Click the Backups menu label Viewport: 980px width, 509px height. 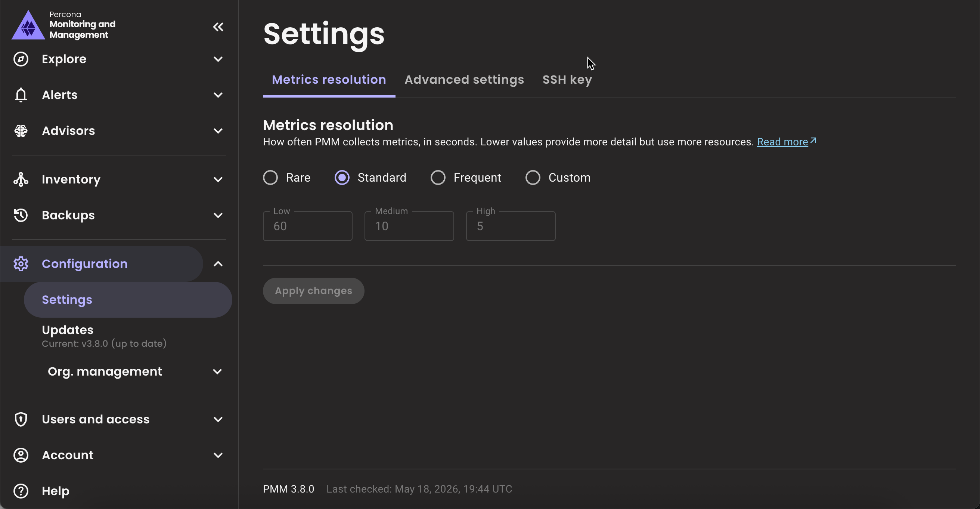point(68,215)
